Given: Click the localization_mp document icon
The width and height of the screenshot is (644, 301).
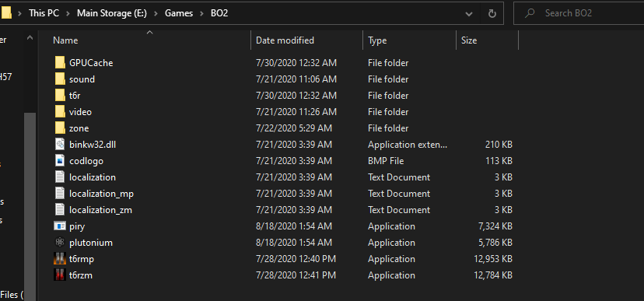Looking at the screenshot, I should [x=60, y=194].
